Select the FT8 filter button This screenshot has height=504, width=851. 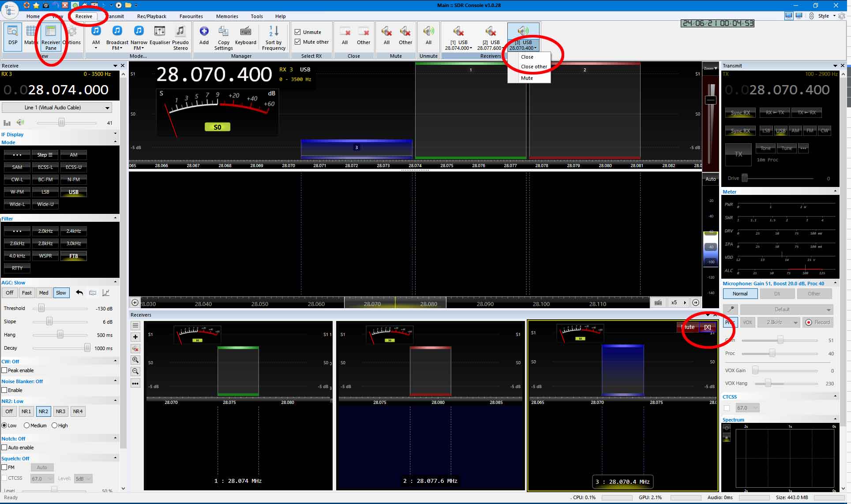point(73,256)
